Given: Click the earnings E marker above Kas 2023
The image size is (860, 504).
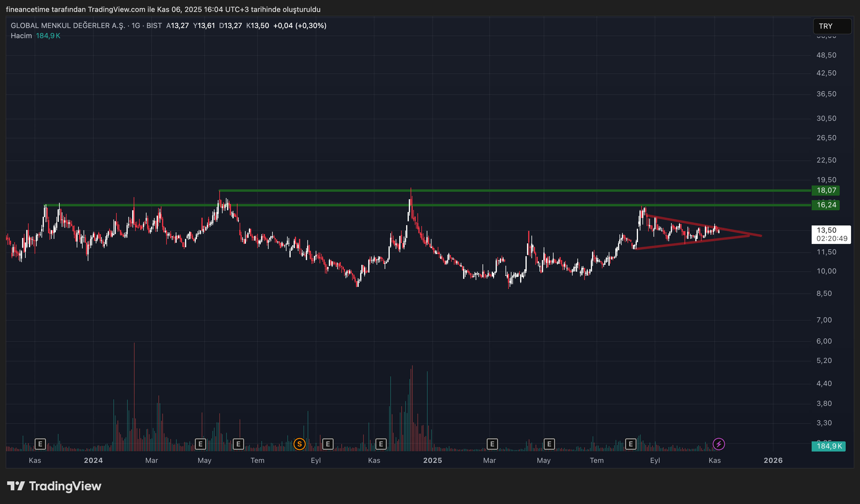Looking at the screenshot, I should click(40, 444).
